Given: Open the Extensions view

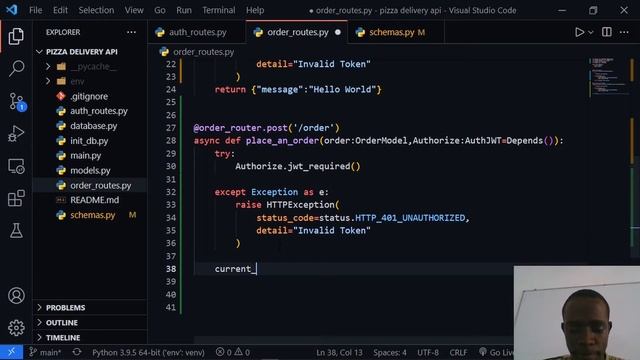Looking at the screenshot, I should point(16,198).
